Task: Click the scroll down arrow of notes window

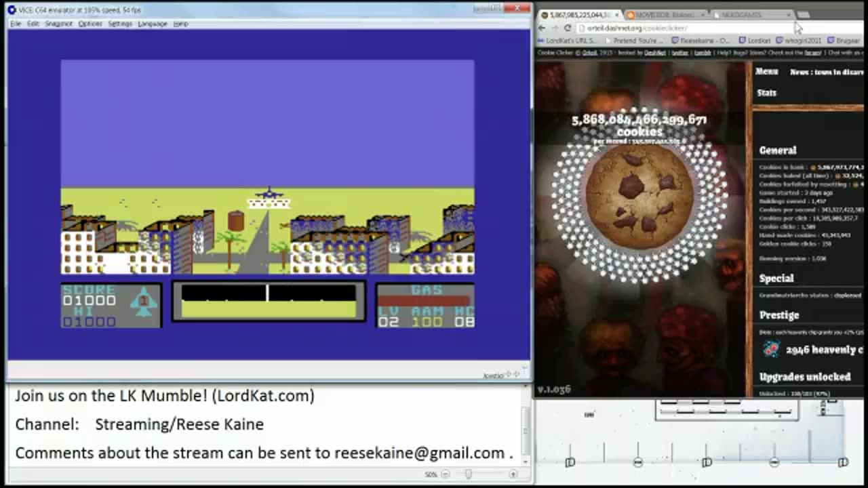Action: pyautogui.click(x=525, y=462)
